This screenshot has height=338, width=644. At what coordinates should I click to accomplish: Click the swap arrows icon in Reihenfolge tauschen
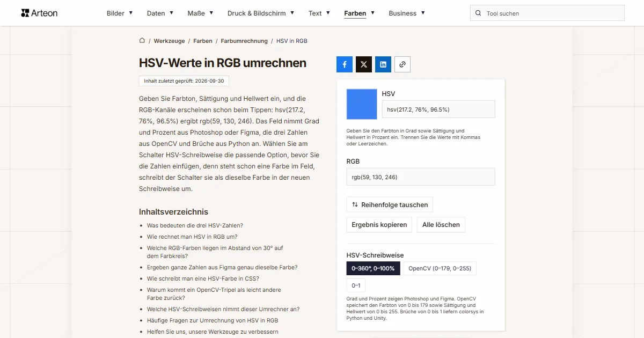355,204
